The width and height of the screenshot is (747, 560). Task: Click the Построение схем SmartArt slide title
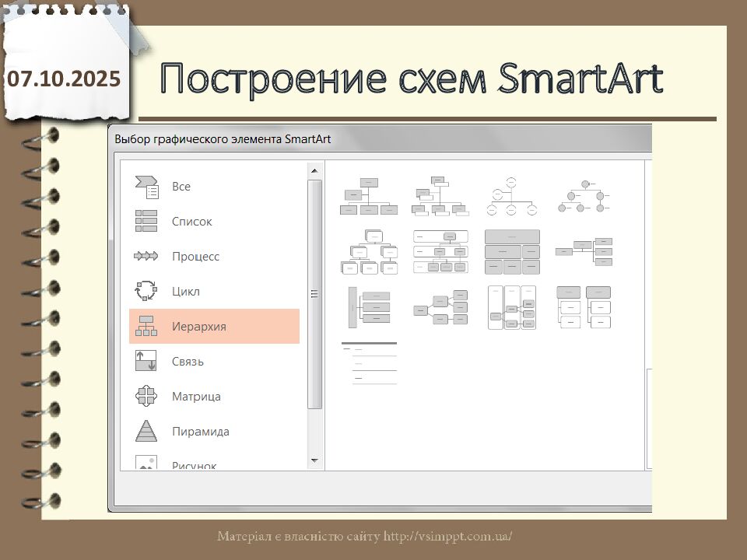click(412, 79)
